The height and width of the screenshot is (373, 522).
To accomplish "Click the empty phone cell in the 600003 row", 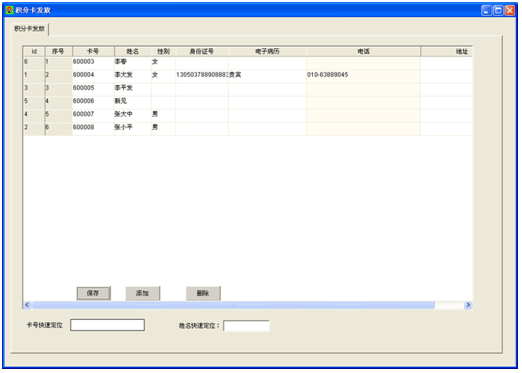I will point(363,62).
